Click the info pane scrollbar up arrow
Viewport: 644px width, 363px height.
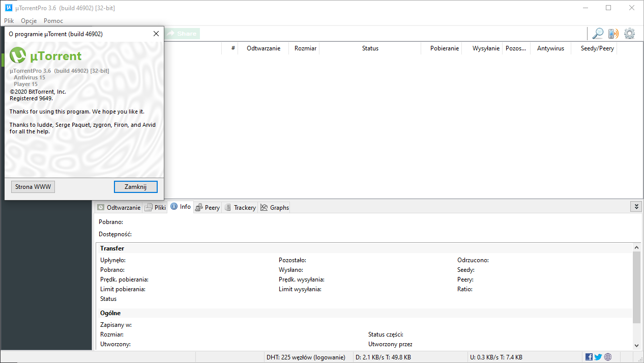click(636, 247)
